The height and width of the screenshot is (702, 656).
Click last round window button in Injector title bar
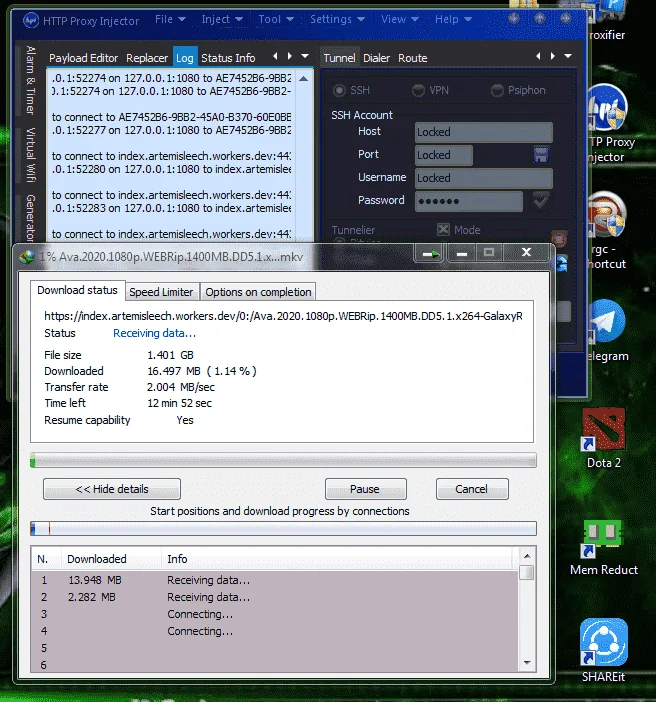pyautogui.click(x=566, y=18)
